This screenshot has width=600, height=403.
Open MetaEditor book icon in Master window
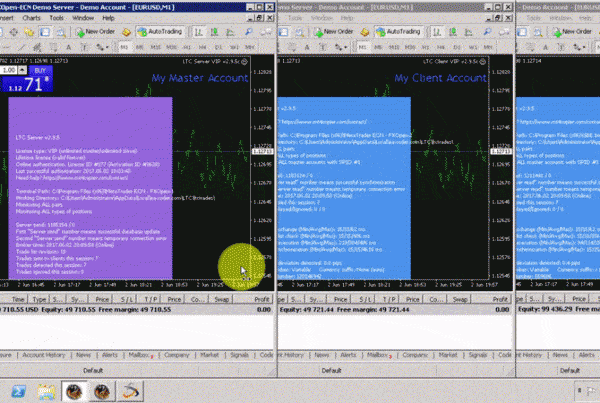[126, 33]
